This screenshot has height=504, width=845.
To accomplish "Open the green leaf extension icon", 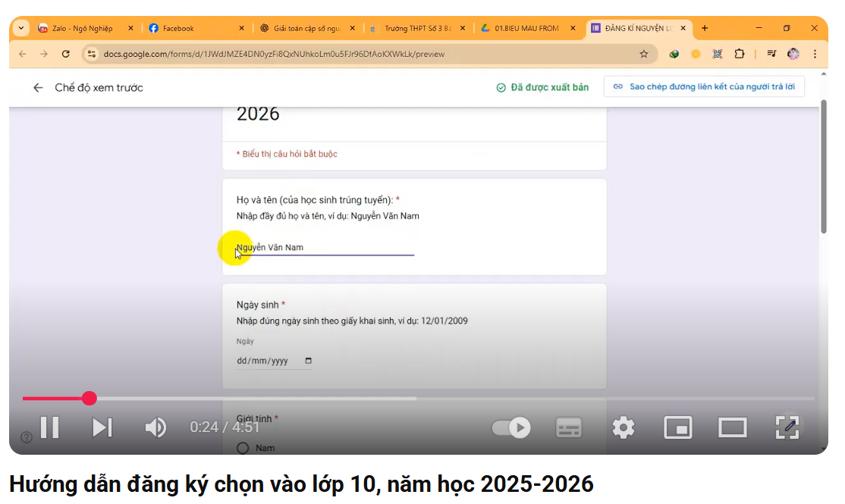I will pyautogui.click(x=674, y=54).
